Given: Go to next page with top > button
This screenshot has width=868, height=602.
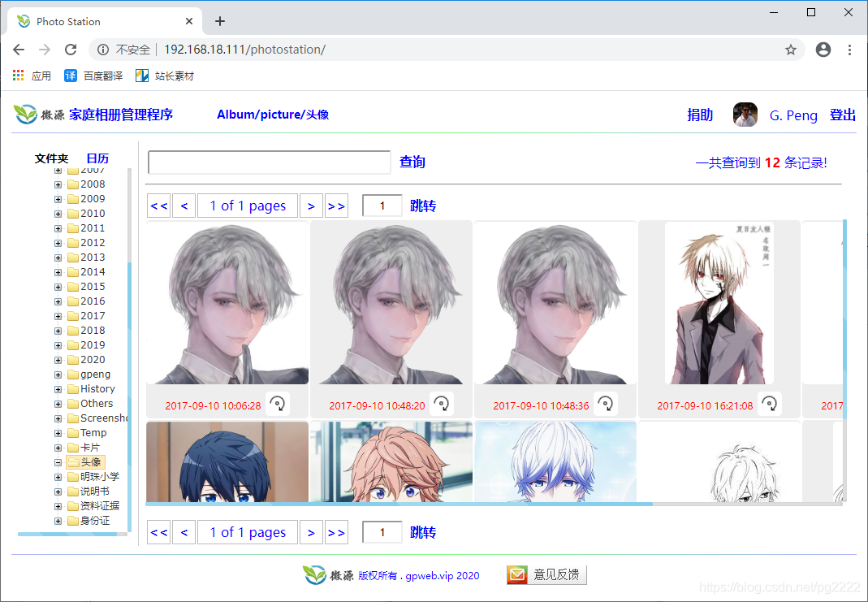Looking at the screenshot, I should [311, 206].
